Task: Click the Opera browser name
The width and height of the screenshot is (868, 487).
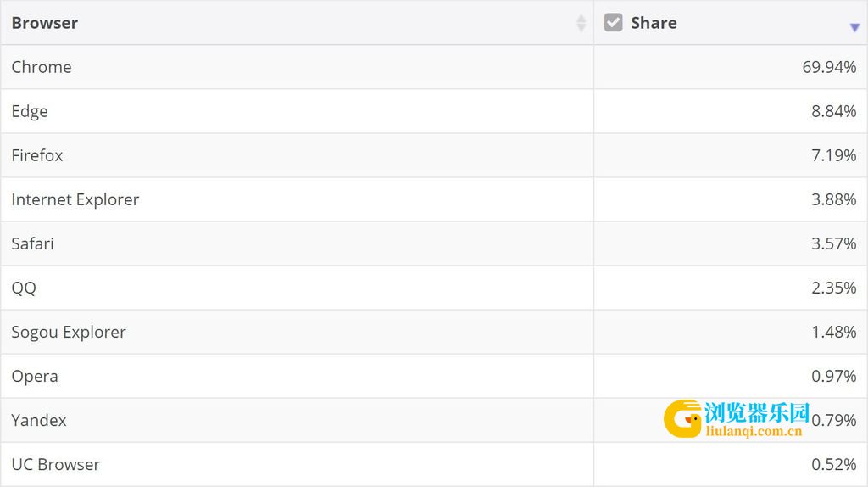Action: (35, 376)
